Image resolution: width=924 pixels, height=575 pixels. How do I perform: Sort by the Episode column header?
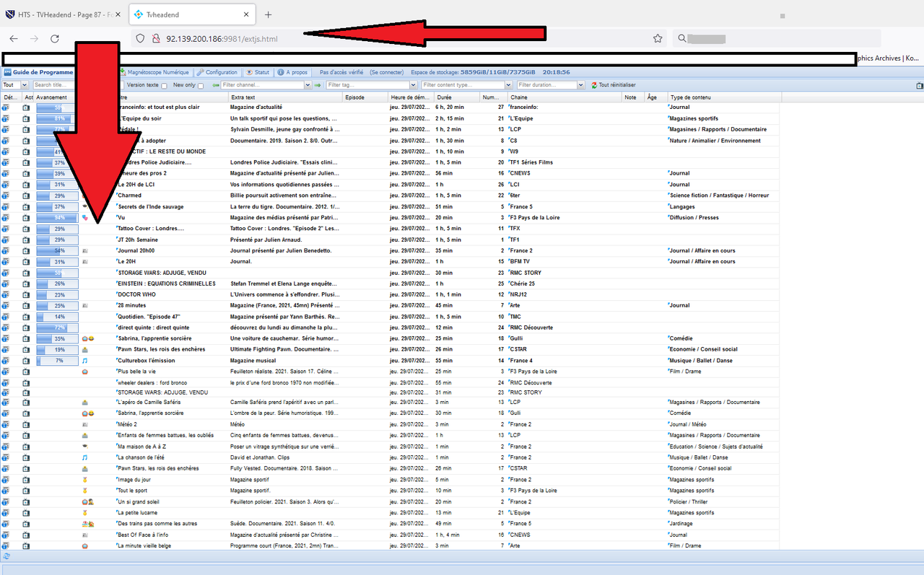tap(365, 97)
